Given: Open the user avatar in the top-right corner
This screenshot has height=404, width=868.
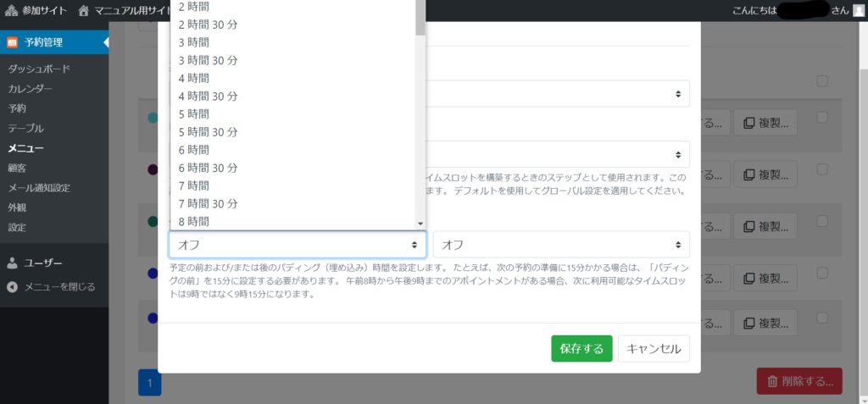Looking at the screenshot, I should tap(859, 11).
